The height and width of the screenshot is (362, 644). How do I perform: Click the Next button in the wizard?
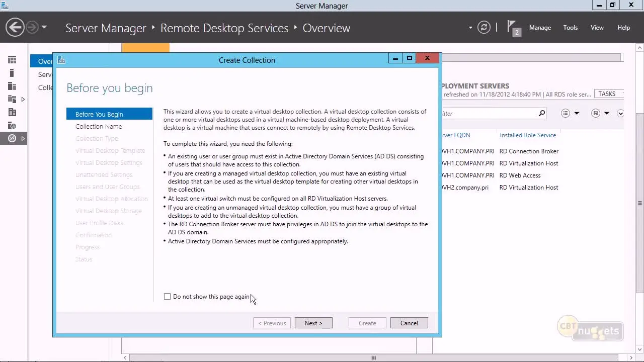(313, 323)
